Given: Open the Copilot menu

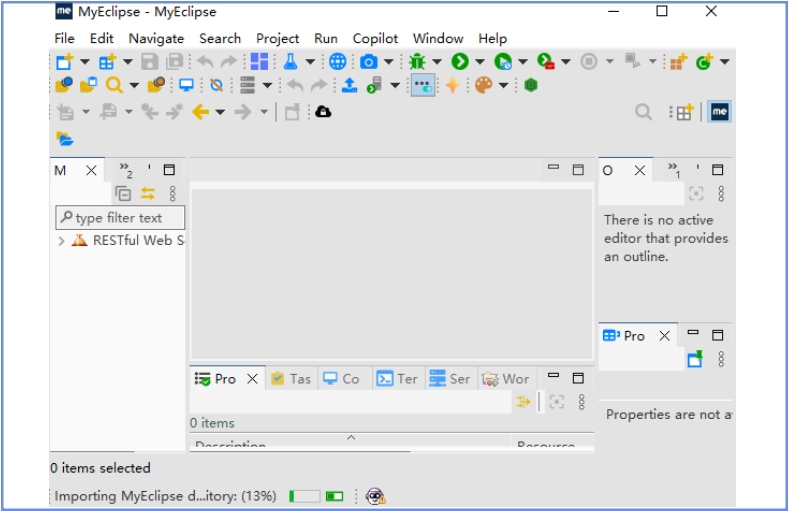Looking at the screenshot, I should click(375, 38).
